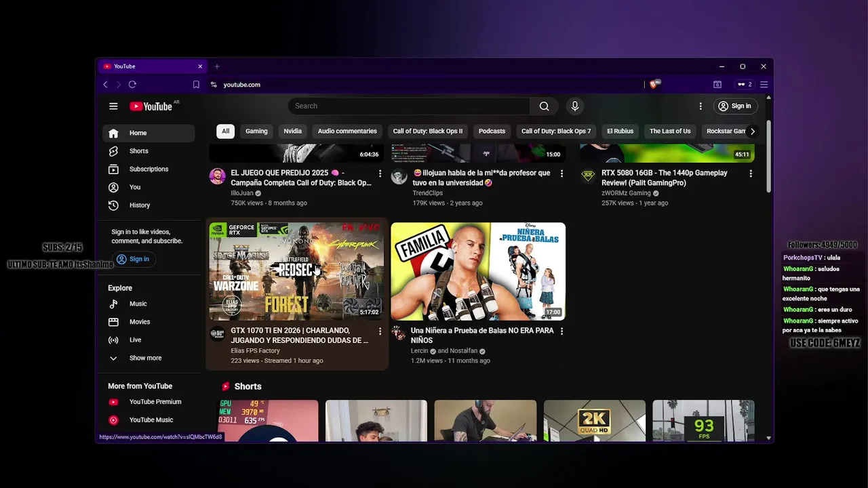Click Sign in button in top bar
This screenshot has height=488, width=868.
pyautogui.click(x=734, y=106)
